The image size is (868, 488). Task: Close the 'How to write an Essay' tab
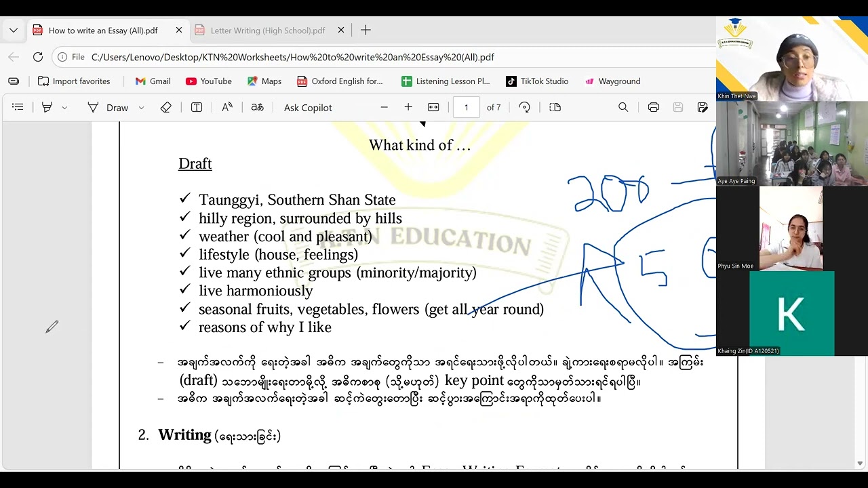(179, 30)
